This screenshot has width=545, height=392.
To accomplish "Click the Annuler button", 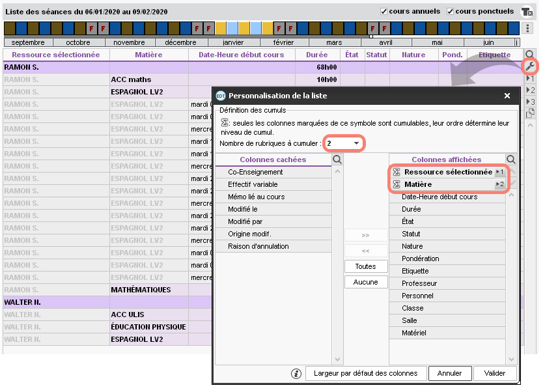I will pyautogui.click(x=450, y=374).
